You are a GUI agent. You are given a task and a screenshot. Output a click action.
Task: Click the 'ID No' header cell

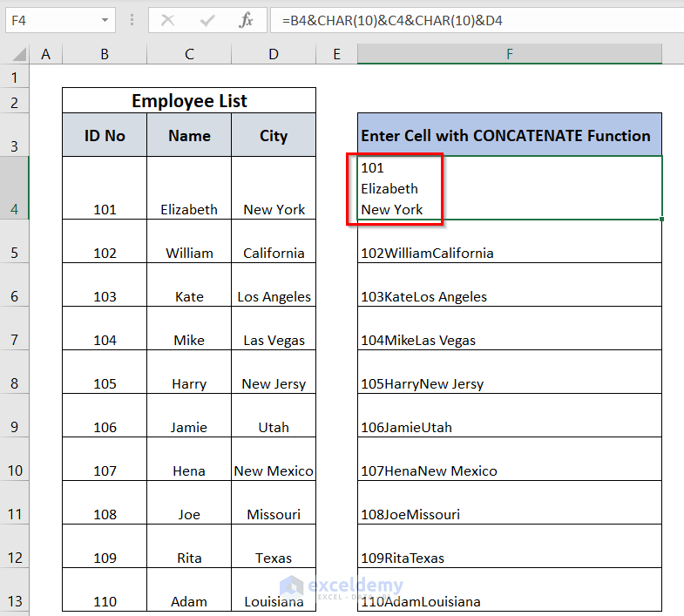coord(105,135)
